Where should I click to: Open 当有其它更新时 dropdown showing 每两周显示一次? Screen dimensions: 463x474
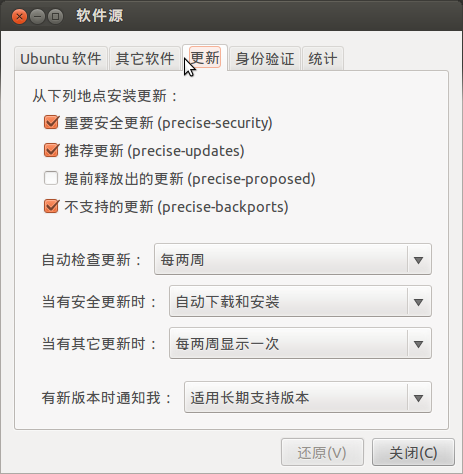(x=300, y=343)
